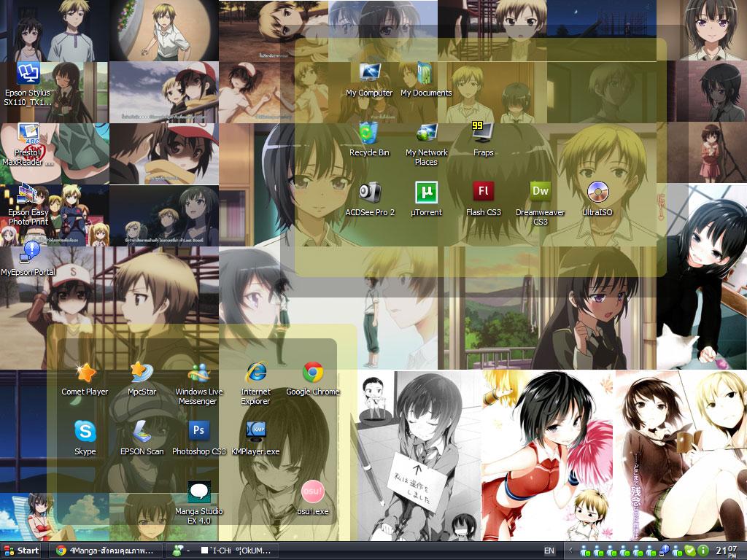Open My Network Places
Viewport: 747px width, 560px height.
pos(426,144)
